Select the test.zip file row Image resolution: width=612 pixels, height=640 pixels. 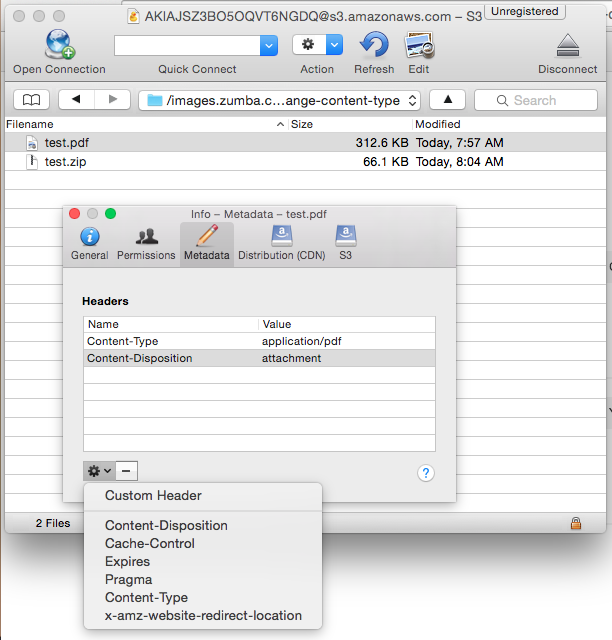pos(305,162)
